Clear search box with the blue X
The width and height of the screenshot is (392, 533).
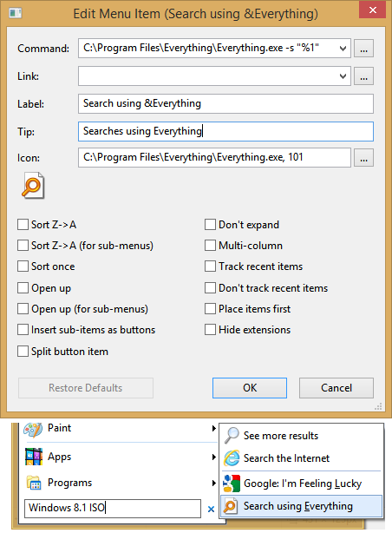[211, 509]
